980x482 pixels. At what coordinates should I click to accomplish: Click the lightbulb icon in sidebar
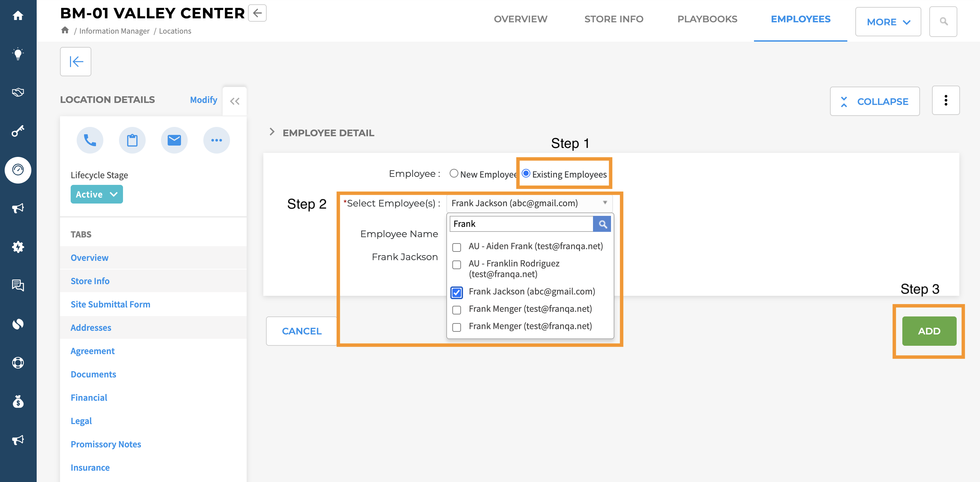point(18,54)
